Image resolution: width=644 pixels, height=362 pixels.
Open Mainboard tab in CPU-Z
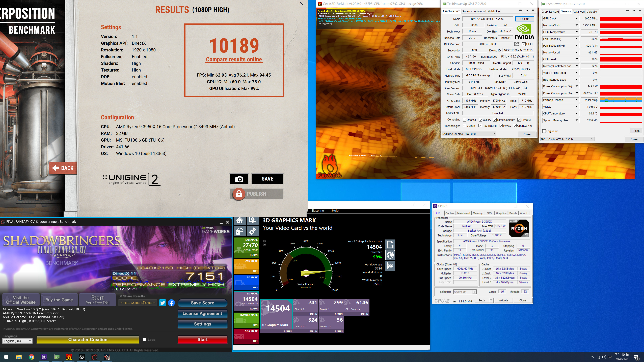click(x=464, y=213)
